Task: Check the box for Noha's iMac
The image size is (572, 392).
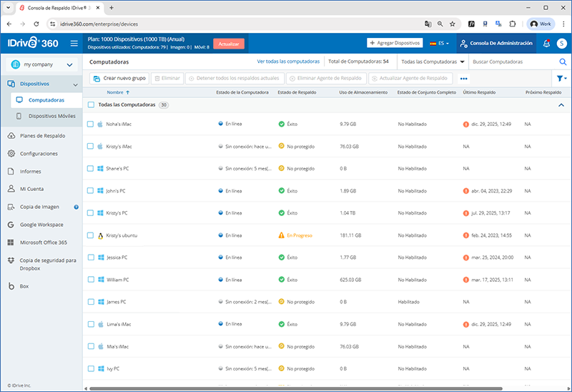Action: (91, 124)
